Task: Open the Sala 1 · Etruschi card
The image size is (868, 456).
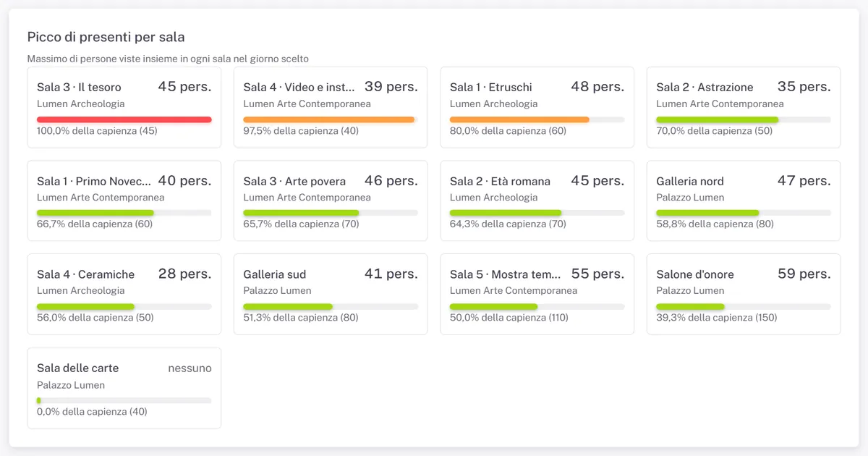Action: 537,108
